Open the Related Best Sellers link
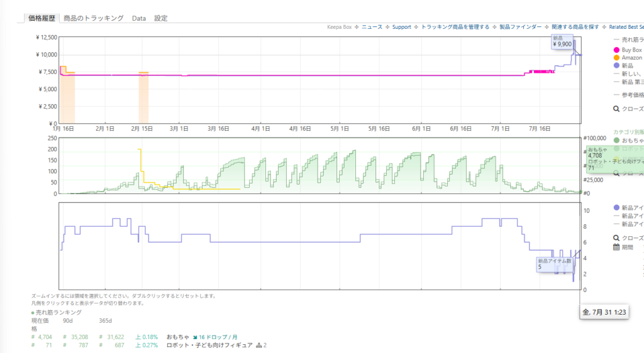The image size is (644, 353). [x=626, y=27]
